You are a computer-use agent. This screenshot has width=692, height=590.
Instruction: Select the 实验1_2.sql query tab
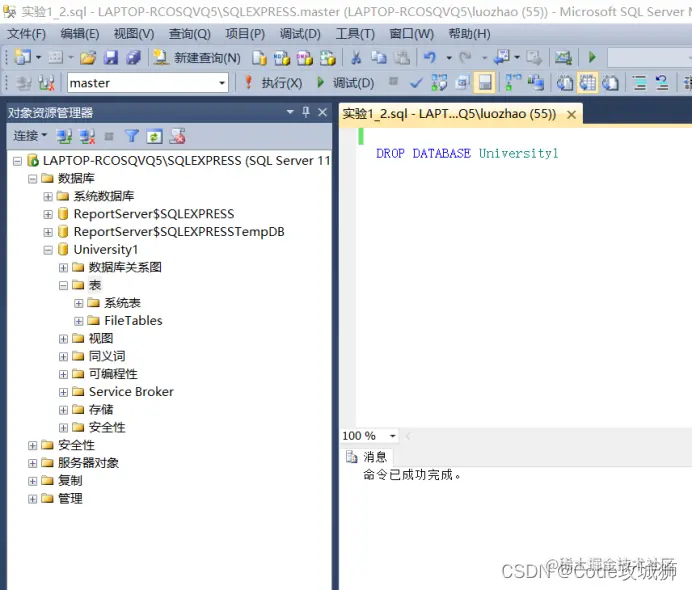[x=449, y=114]
